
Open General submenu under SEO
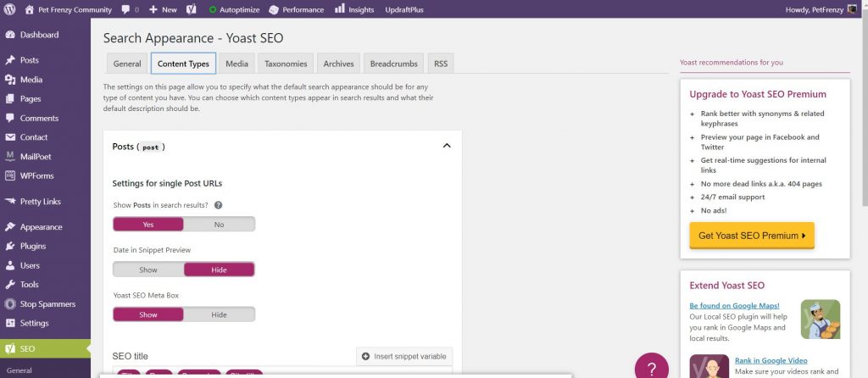point(19,370)
